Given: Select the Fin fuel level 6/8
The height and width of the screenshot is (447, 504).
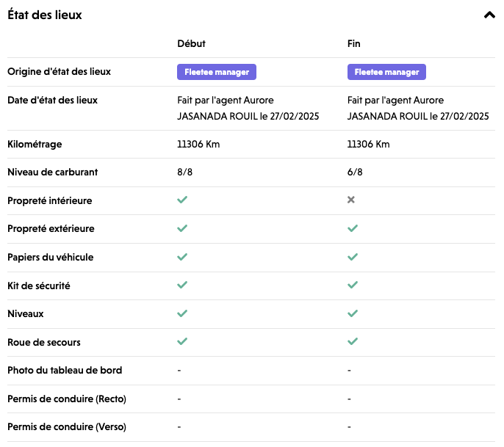Looking at the screenshot, I should click(x=355, y=172).
